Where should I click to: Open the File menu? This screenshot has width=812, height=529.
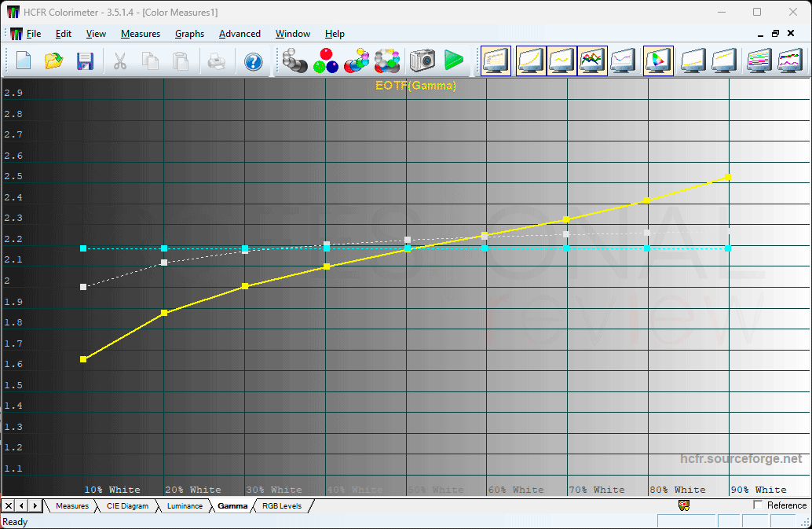pyautogui.click(x=34, y=34)
